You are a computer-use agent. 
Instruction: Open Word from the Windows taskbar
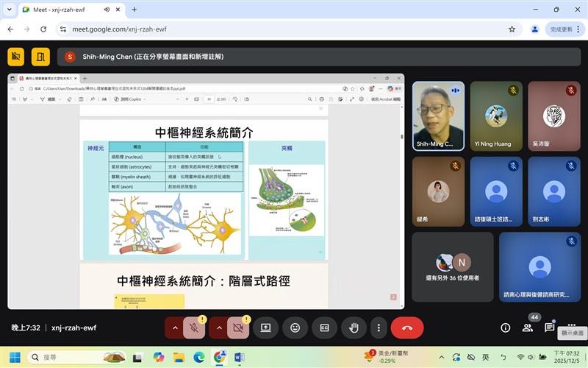(240, 357)
